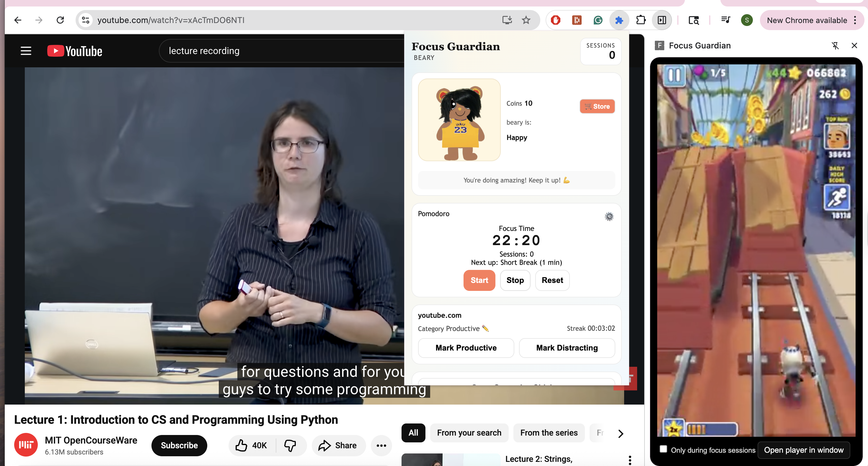This screenshot has height=466, width=868.
Task: Open options menu for Lecture 2 suggestion
Action: pos(630,460)
